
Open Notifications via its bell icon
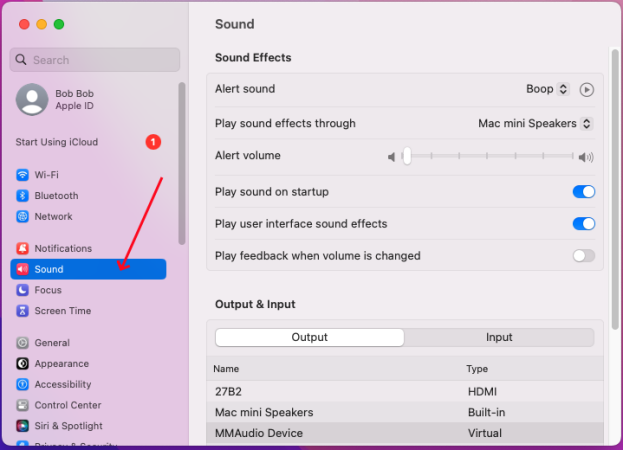click(x=22, y=248)
